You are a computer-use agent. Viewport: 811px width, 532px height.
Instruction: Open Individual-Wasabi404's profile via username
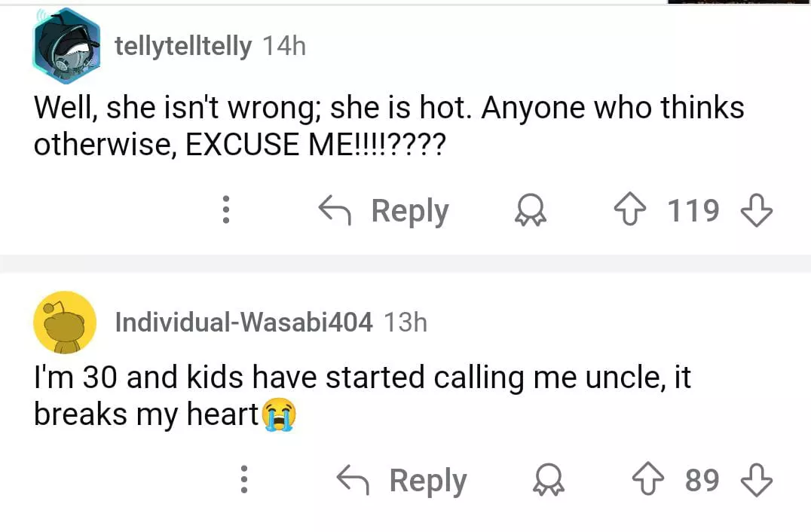243,323
